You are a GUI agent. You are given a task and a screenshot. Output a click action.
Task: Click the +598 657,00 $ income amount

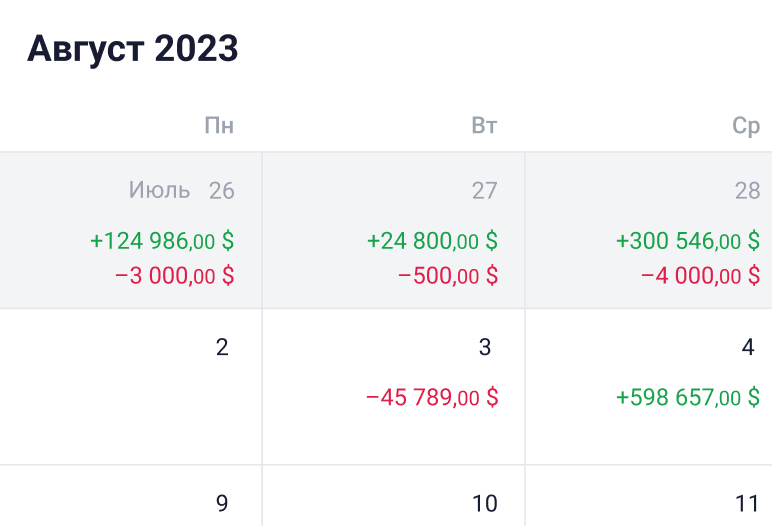(x=688, y=397)
